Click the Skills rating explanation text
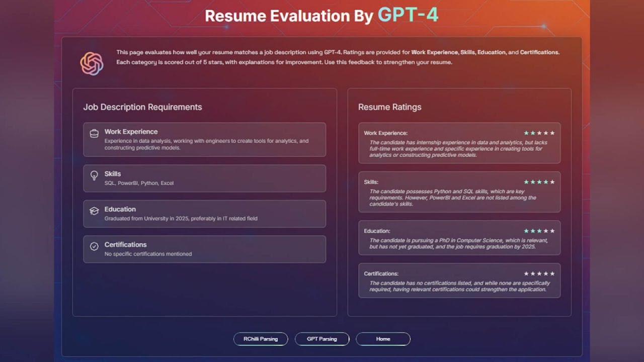Image resolution: width=644 pixels, height=362 pixels. [x=453, y=198]
